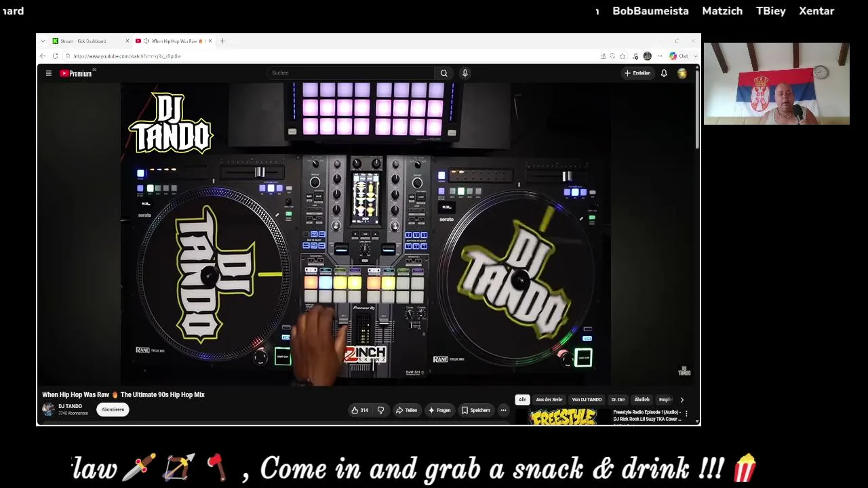This screenshot has width=868, height=488.
Task: Click the 3740 Abonnenten subscriber count
Action: (x=73, y=413)
